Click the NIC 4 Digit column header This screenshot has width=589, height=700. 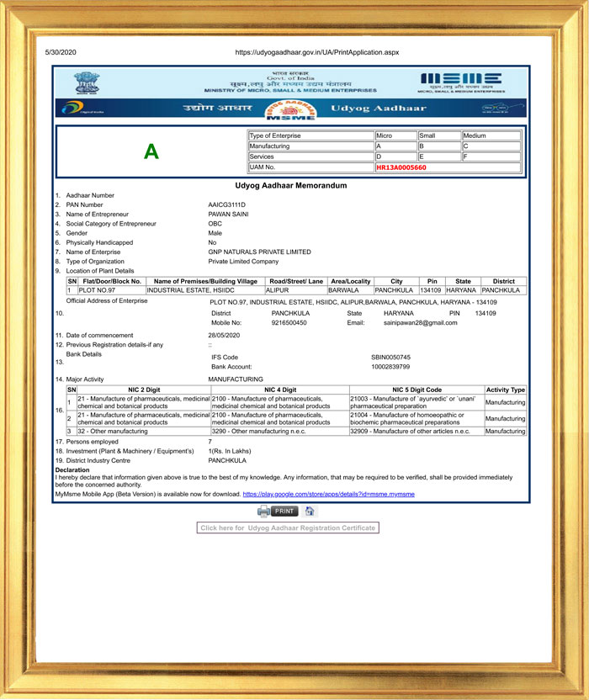[x=280, y=390]
